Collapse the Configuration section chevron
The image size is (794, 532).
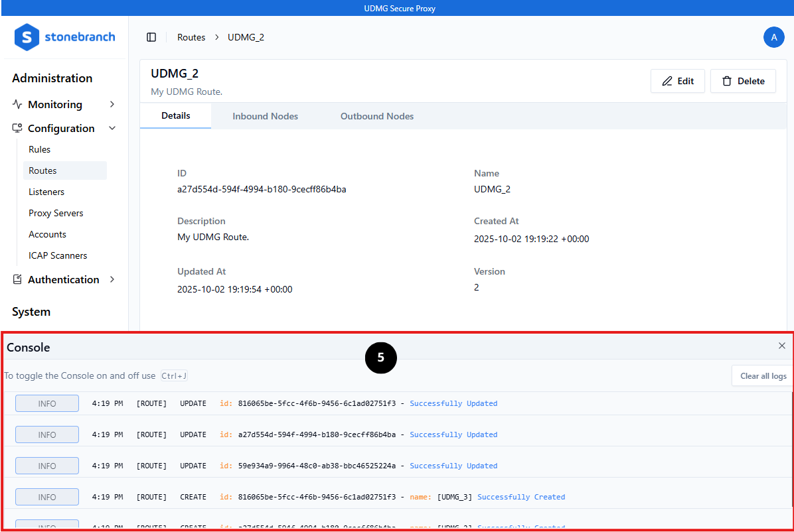point(112,128)
